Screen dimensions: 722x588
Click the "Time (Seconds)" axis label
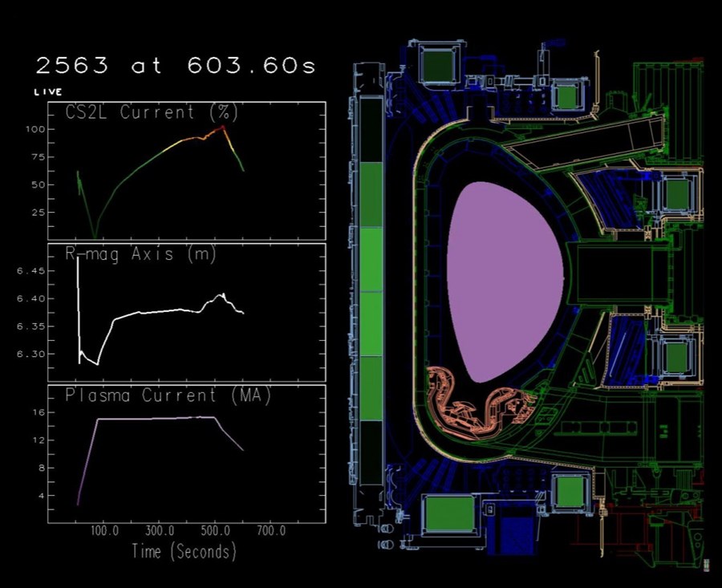tap(184, 551)
